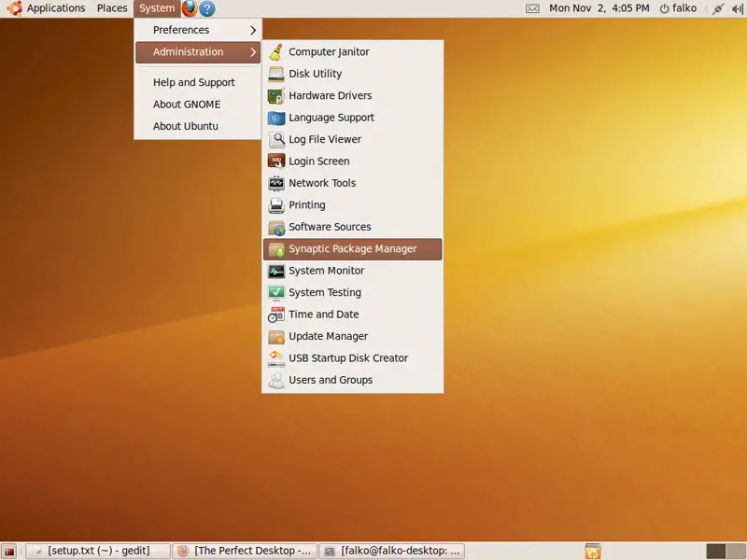Click the falko user session button
This screenshot has height=560, width=747.
678,8
